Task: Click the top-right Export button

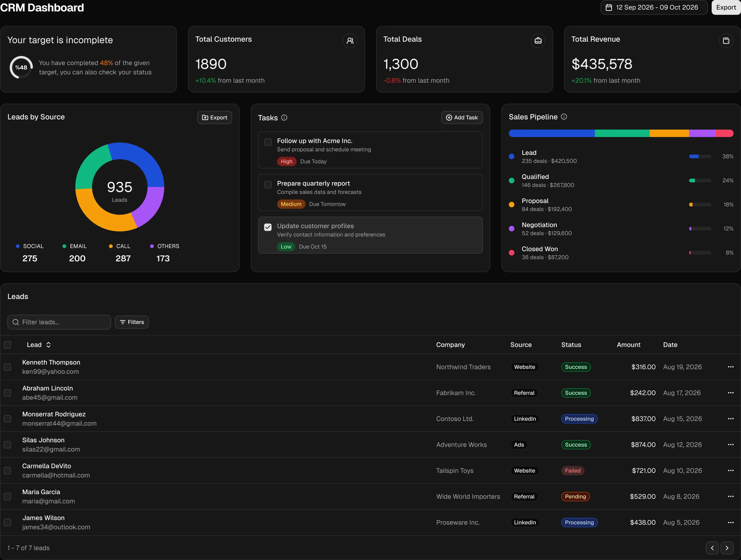Action: [726, 7]
